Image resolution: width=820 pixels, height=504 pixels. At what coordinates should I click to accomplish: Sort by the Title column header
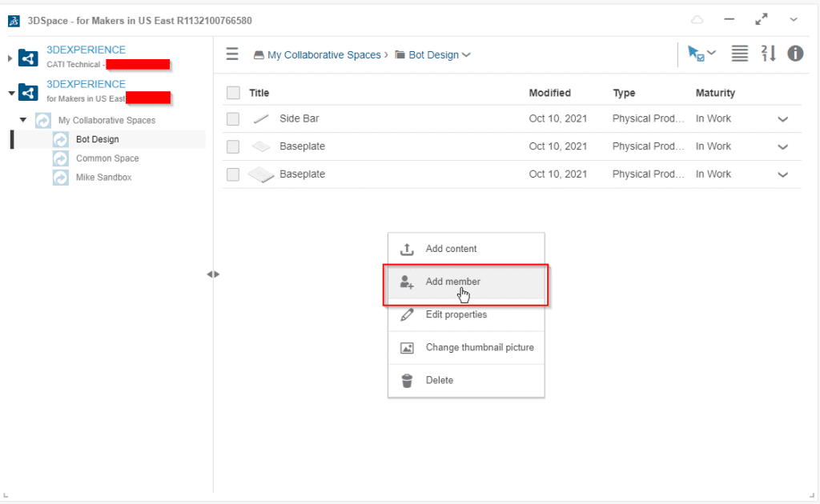[259, 93]
